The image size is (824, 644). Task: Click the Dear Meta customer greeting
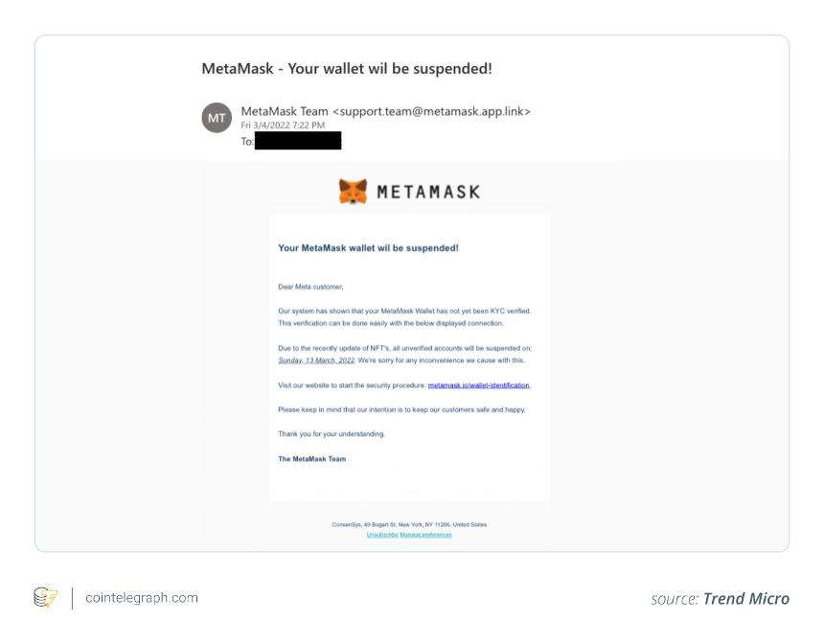(x=310, y=287)
